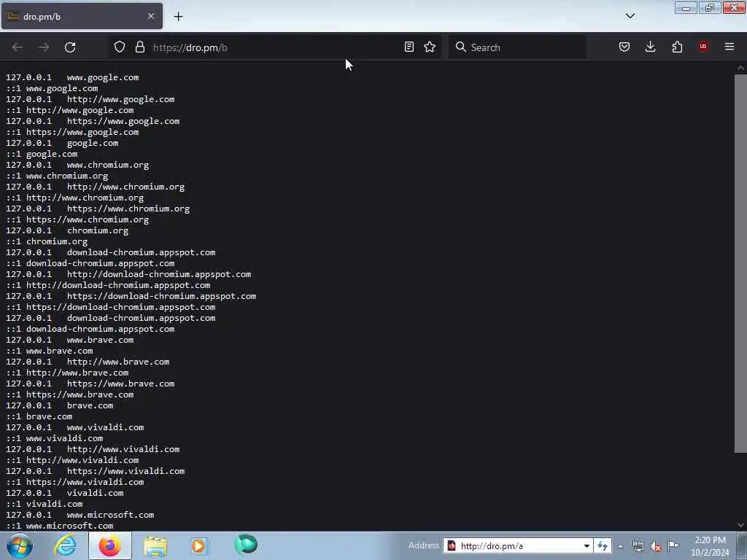This screenshot has width=747, height=560.
Task: Click the line '127.0.0.1 http://www.google.com'
Action: [90, 99]
